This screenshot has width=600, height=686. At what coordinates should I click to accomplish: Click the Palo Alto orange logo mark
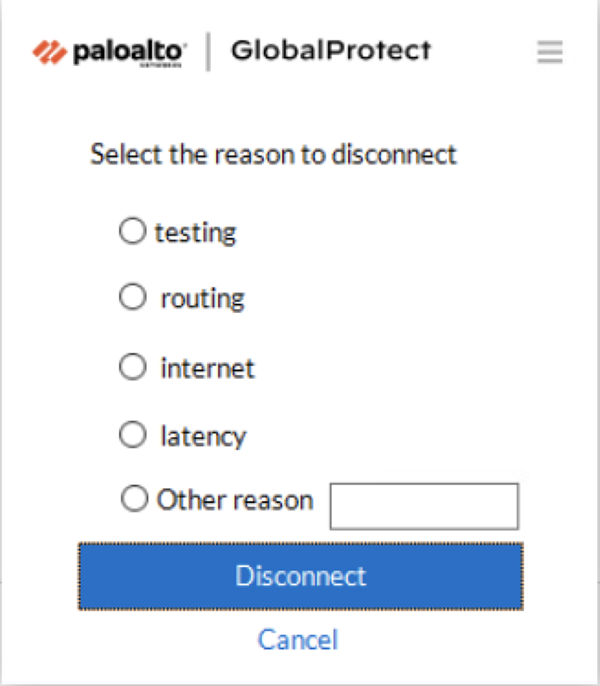48,51
